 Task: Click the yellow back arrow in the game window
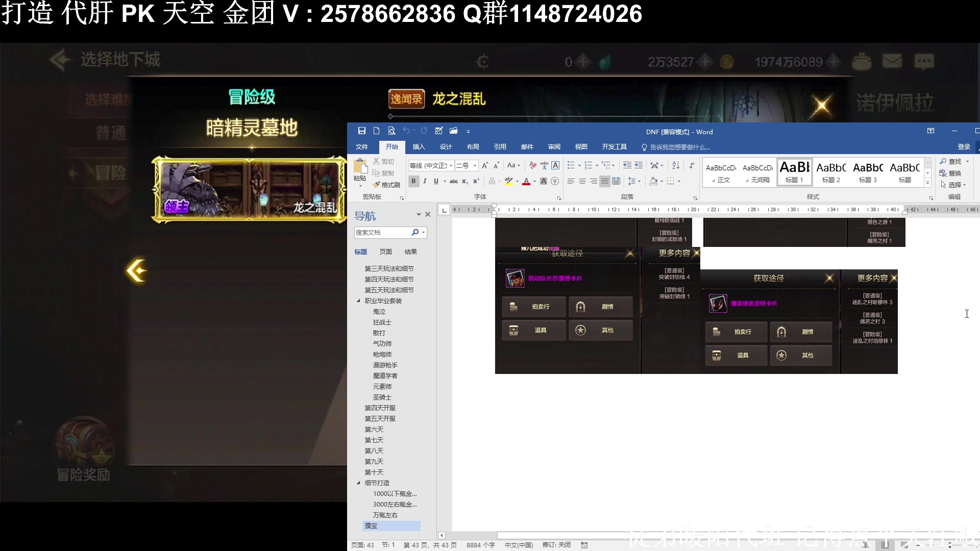pyautogui.click(x=137, y=271)
